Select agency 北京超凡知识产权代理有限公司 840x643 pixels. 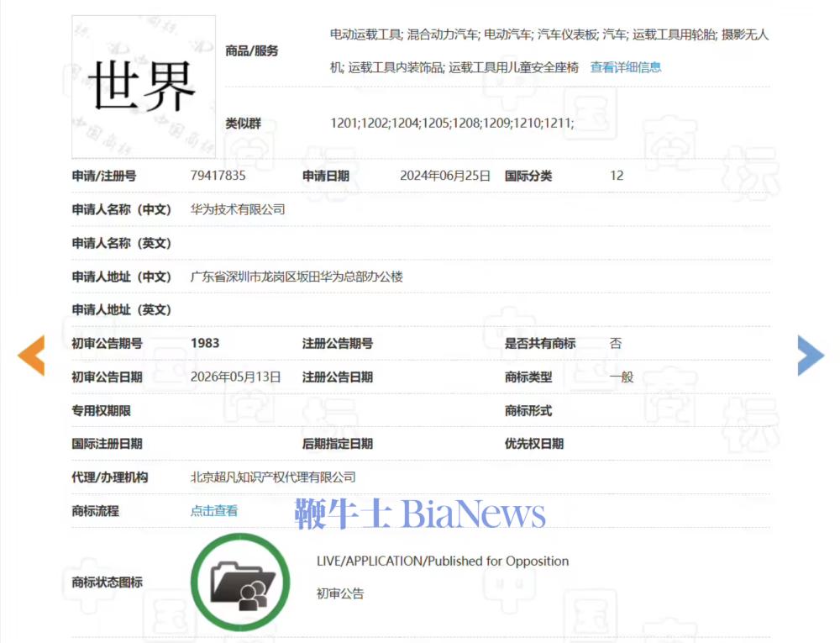pyautogui.click(x=273, y=477)
